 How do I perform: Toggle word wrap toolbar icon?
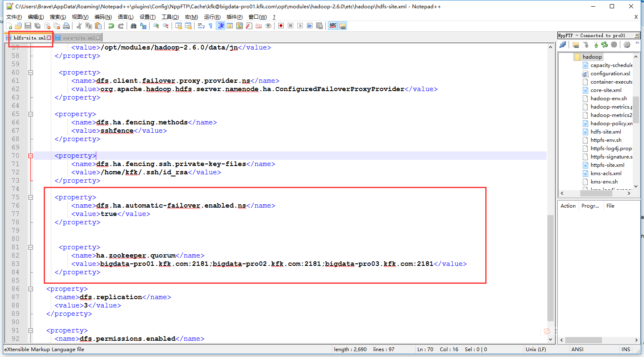[x=201, y=26]
